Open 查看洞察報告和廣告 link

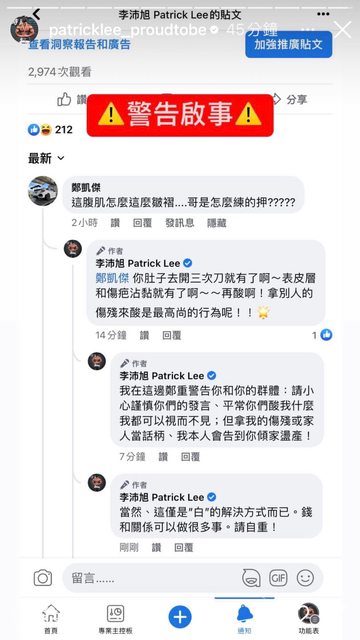(x=79, y=44)
